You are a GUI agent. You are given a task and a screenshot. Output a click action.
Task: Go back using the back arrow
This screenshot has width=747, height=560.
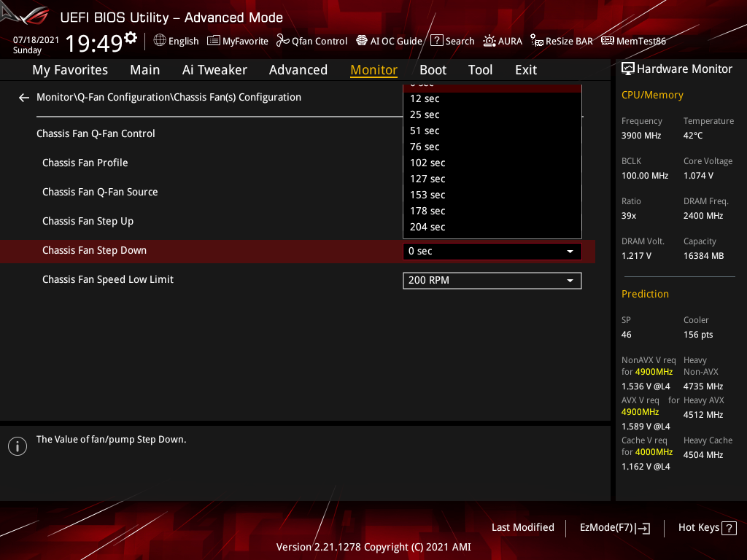coord(23,97)
